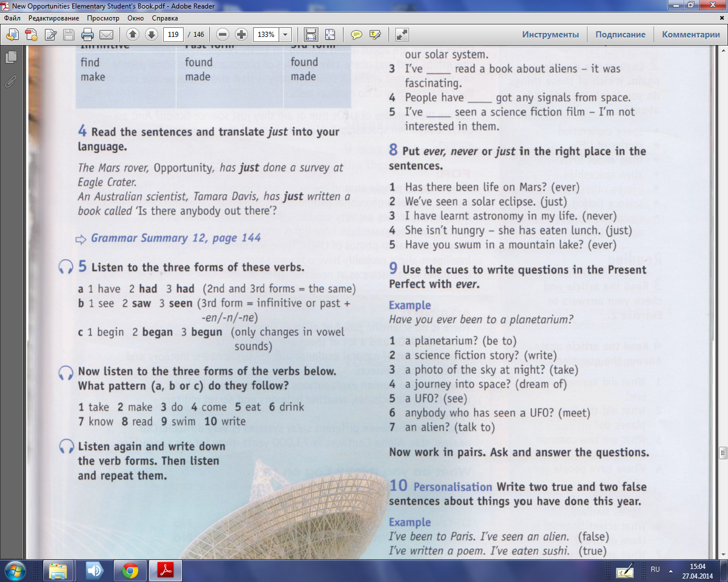Viewport: 728px width, 582px height.
Task: Click the line 'Now work in pairs'
Action: click(x=519, y=452)
